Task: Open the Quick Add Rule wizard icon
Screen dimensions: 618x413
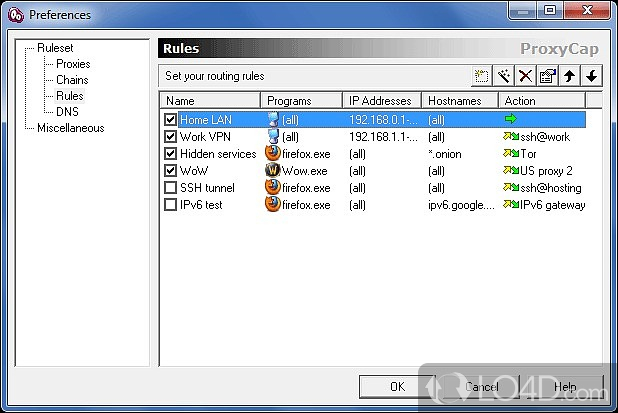Action: pyautogui.click(x=504, y=76)
